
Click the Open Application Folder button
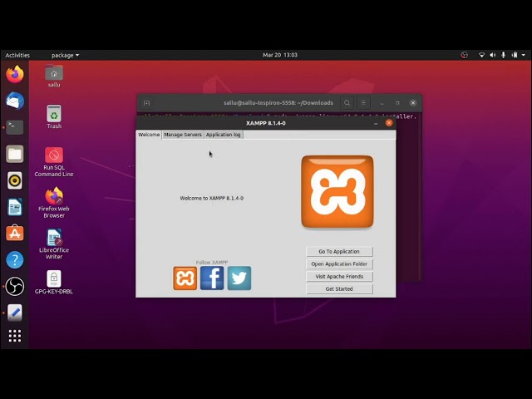pyautogui.click(x=339, y=264)
